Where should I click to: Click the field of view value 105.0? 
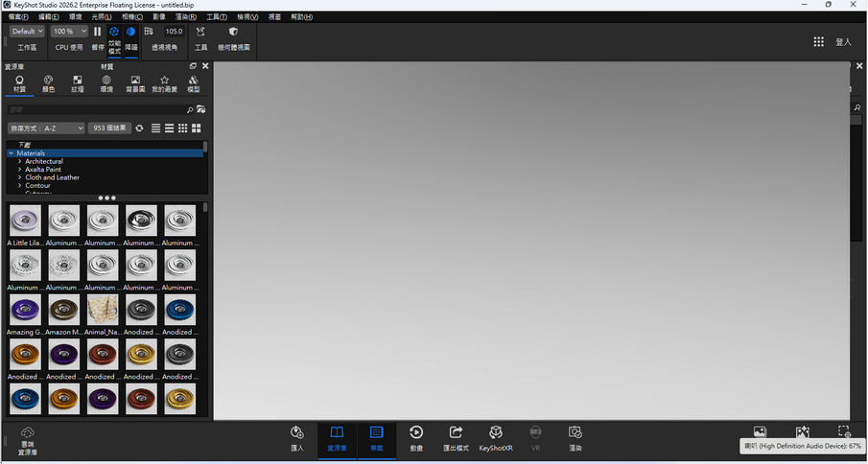point(174,32)
